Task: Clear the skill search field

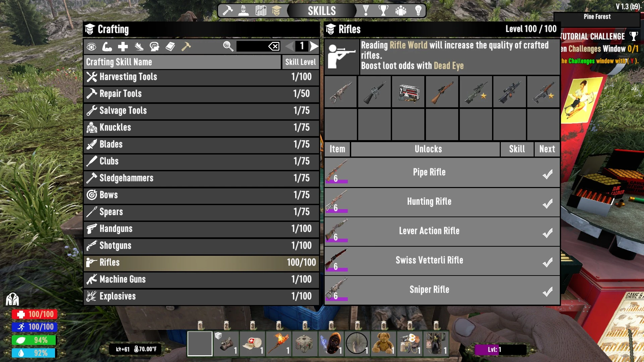Action: 274,46
